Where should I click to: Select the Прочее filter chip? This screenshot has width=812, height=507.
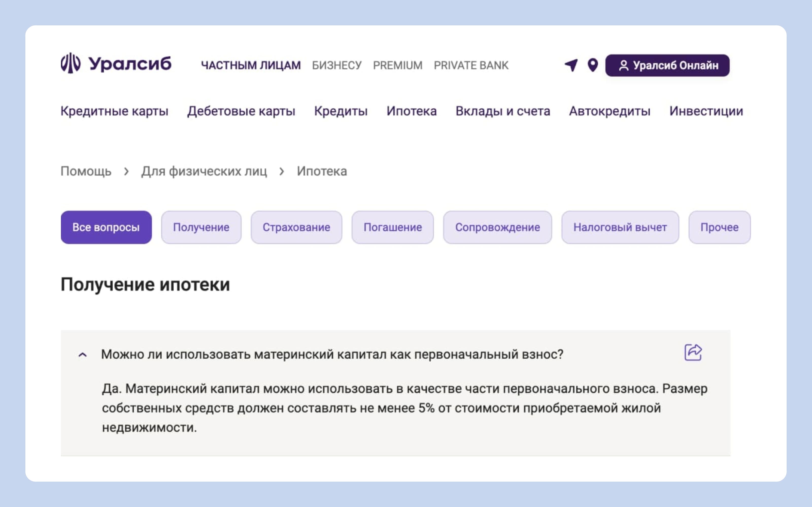(x=719, y=227)
